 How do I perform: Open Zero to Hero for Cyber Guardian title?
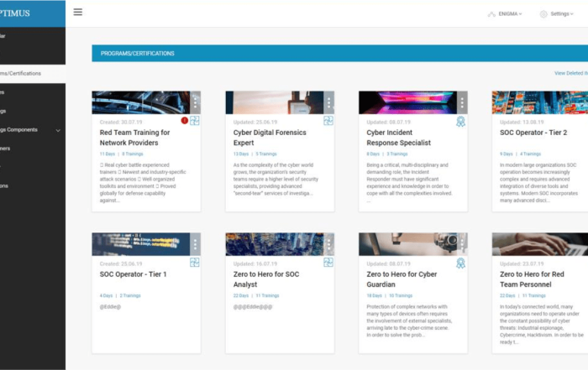pyautogui.click(x=402, y=279)
